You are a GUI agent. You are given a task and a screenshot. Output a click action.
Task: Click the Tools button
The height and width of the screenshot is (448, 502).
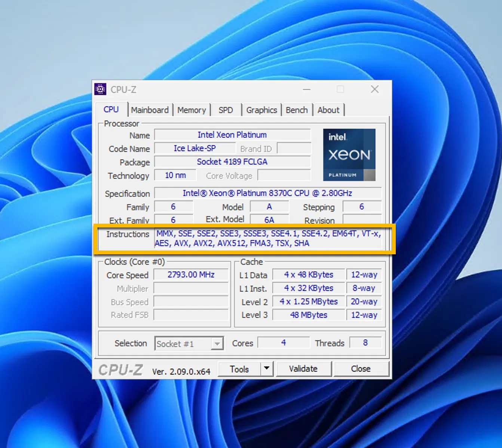(x=239, y=369)
